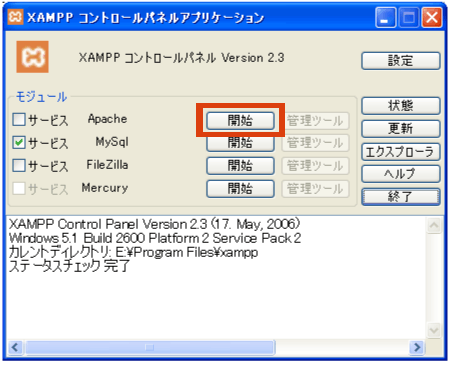This screenshot has height=365, width=450.
Task: Click the モジュール group heading
Action: pyautogui.click(x=41, y=97)
